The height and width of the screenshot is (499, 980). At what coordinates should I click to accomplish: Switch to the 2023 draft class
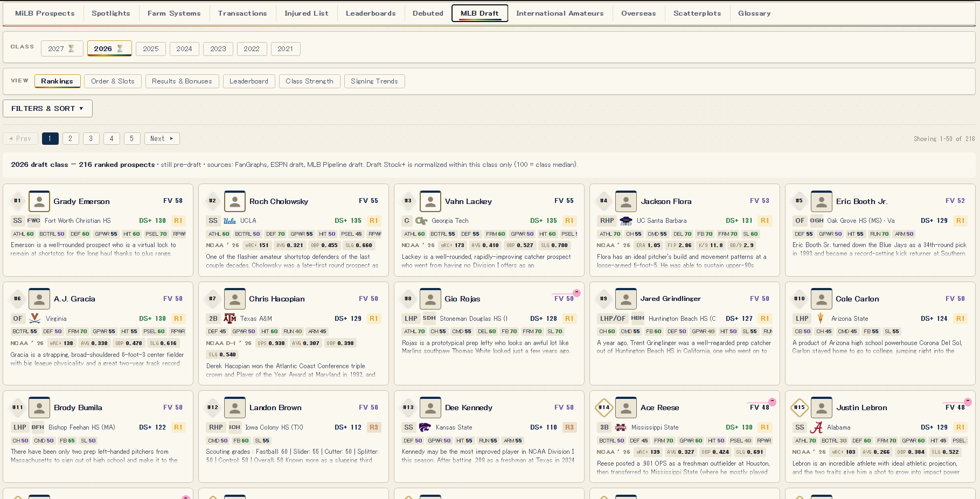click(x=218, y=48)
